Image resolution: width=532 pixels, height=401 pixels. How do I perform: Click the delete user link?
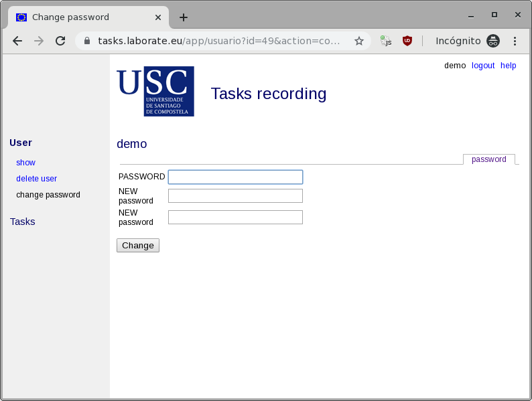pyautogui.click(x=36, y=179)
